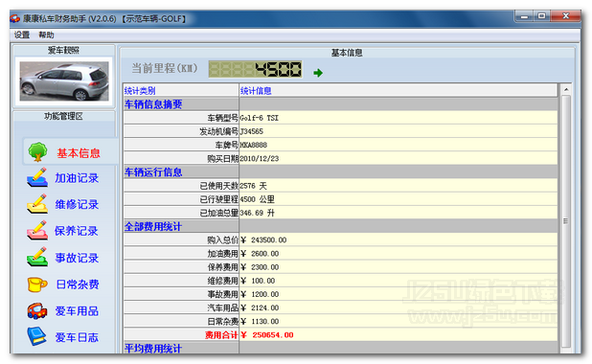Maximize the application window

[542, 16]
